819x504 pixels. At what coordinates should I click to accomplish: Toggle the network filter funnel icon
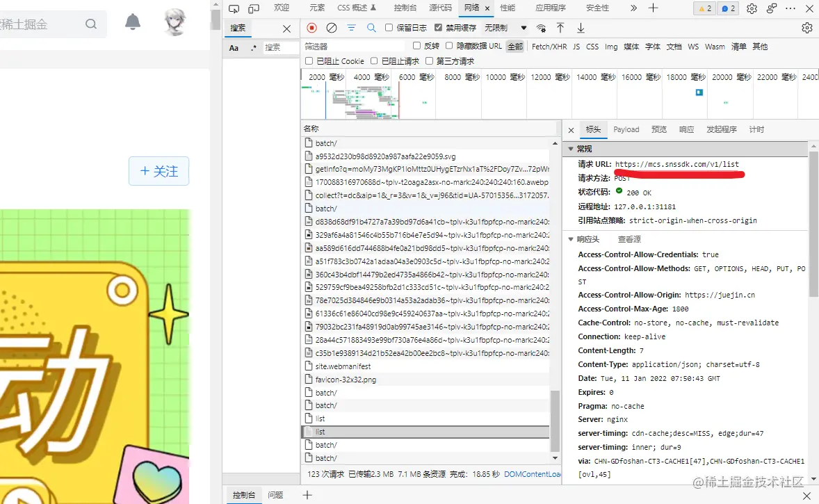(351, 28)
